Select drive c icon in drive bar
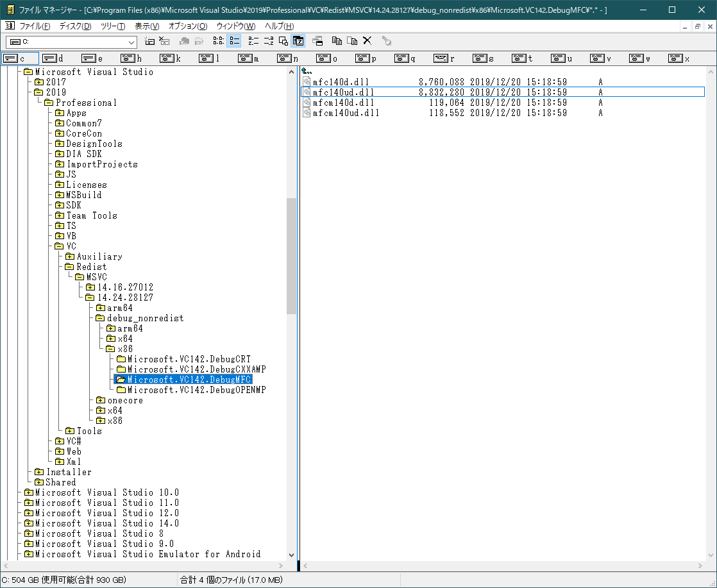This screenshot has width=717, height=588. [x=10, y=58]
